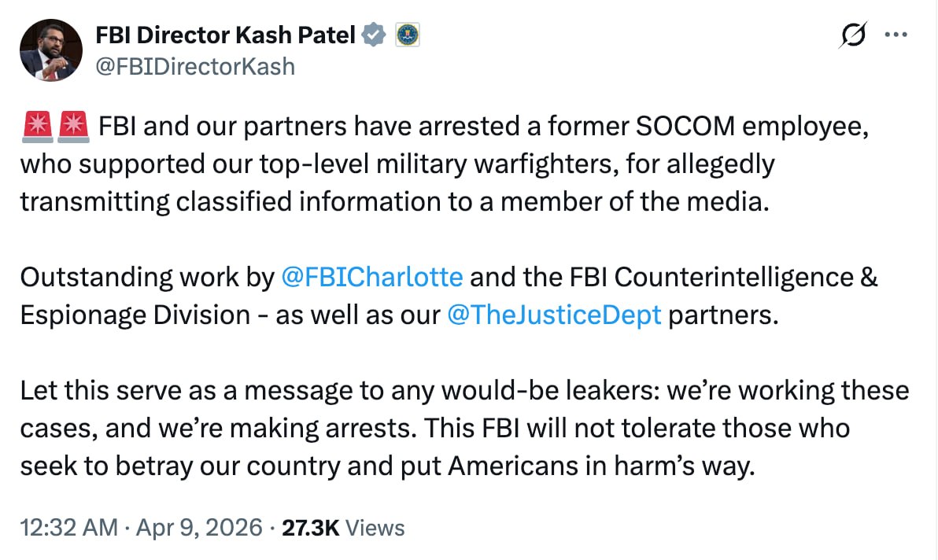
Task: Click the Grok icon on the post
Action: (x=853, y=35)
